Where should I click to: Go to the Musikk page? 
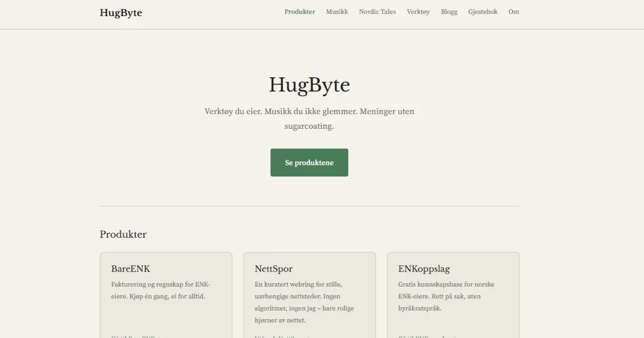pos(336,12)
